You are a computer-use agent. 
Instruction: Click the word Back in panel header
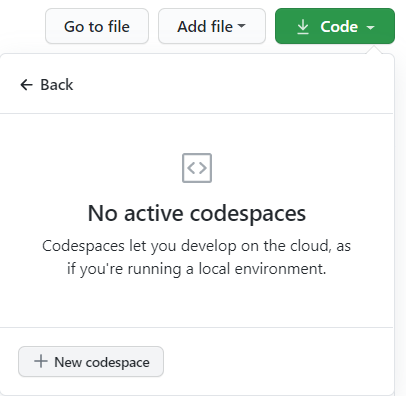[x=57, y=85]
